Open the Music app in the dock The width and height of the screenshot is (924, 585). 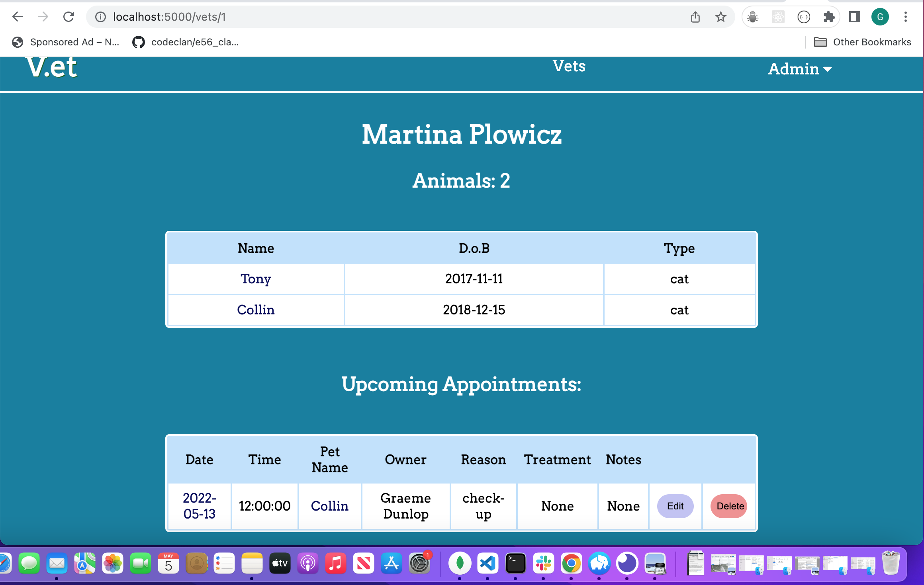click(x=335, y=563)
